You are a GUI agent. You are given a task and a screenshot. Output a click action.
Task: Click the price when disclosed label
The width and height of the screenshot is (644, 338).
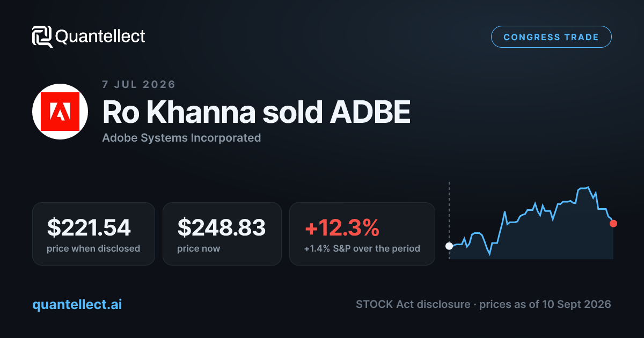(93, 248)
